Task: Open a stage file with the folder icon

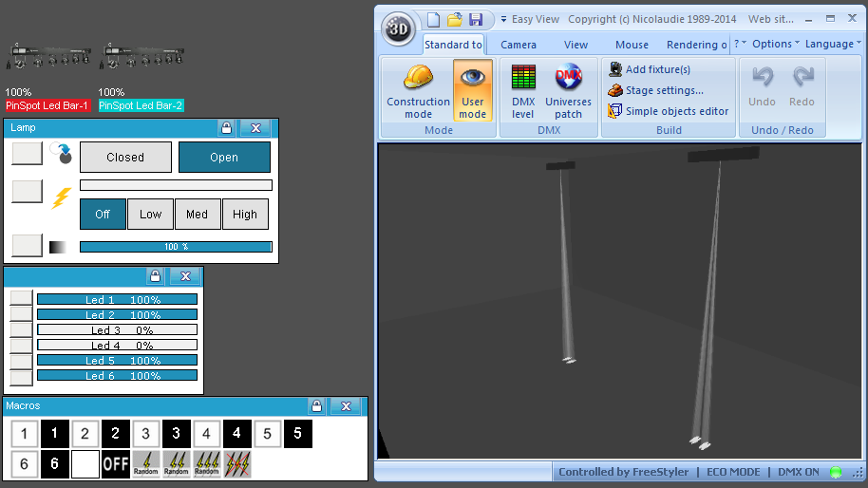Action: pyautogui.click(x=455, y=20)
